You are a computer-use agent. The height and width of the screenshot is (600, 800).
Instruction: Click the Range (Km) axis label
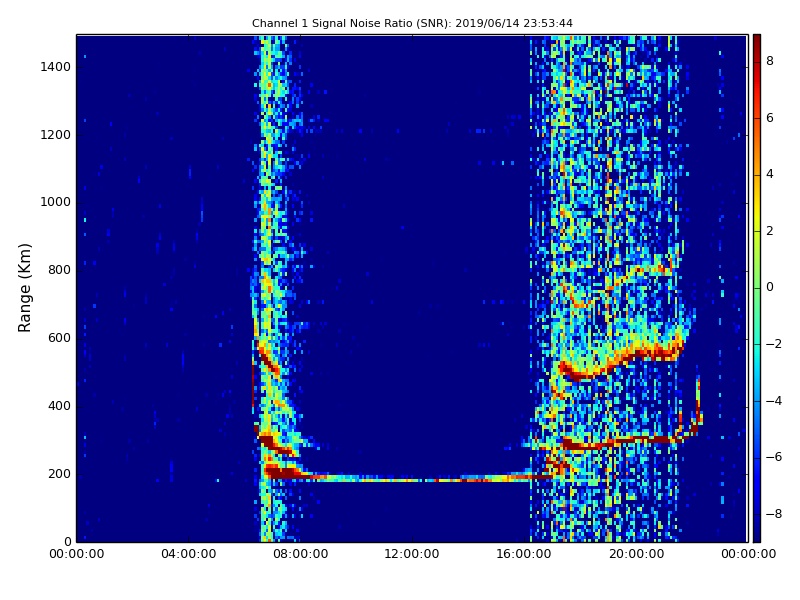[24, 288]
